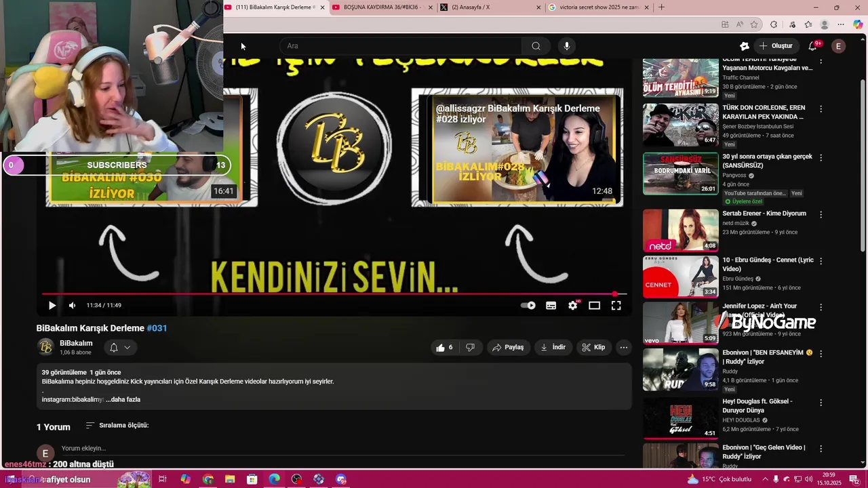Click the Oluştur create button
Viewport: 868px width, 488px height.
click(x=776, y=46)
